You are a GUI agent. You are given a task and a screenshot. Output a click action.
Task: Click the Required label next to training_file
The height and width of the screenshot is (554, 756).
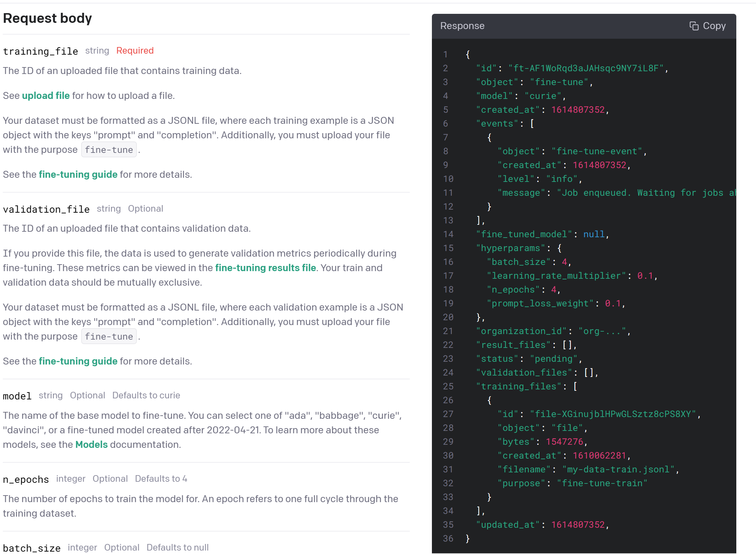pyautogui.click(x=135, y=50)
